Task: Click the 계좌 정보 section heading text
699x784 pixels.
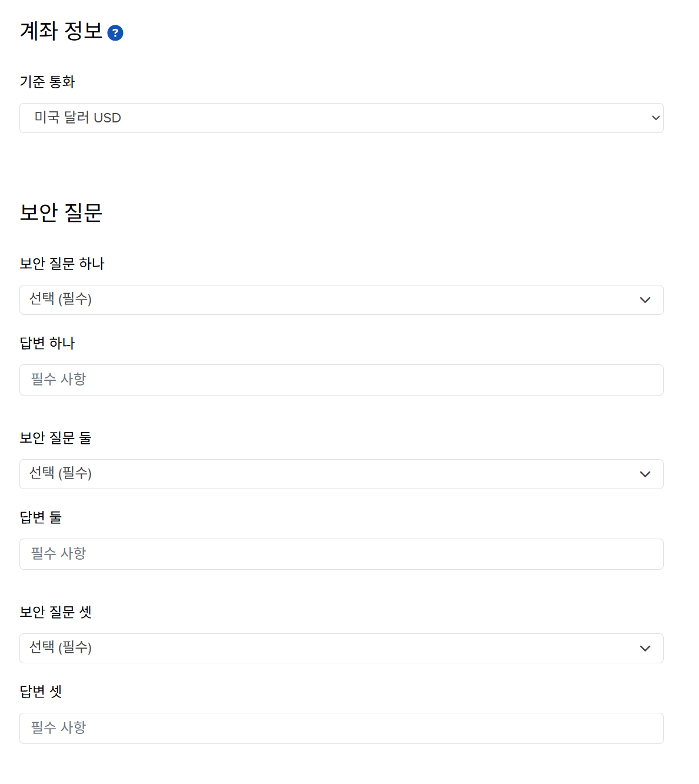Action: coord(61,31)
